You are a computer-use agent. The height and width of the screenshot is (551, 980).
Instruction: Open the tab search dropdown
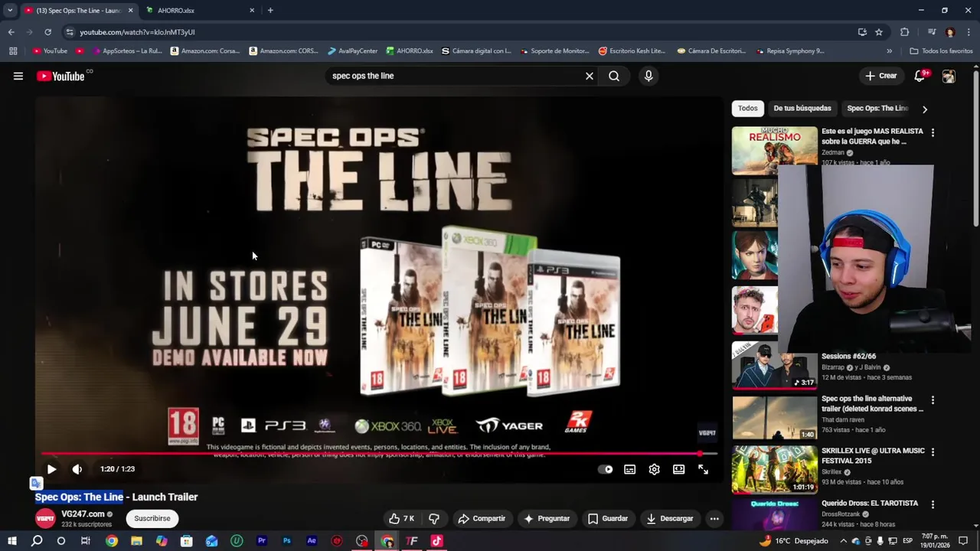coord(10,11)
